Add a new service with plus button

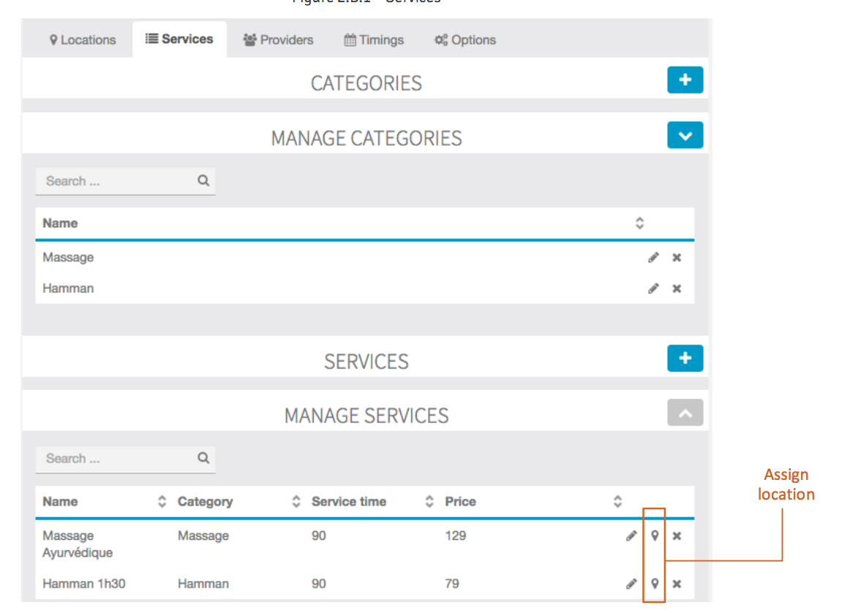click(685, 358)
